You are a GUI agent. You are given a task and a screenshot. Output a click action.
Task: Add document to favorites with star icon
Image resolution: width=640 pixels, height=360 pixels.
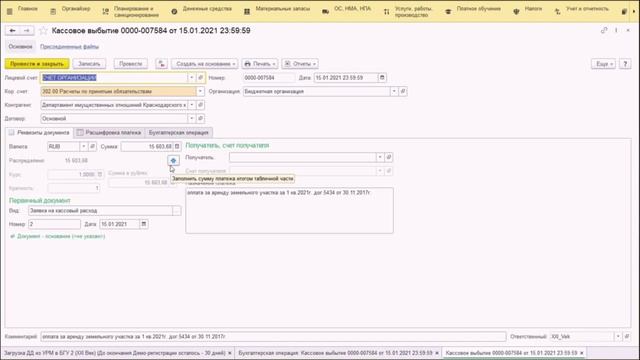click(x=43, y=31)
